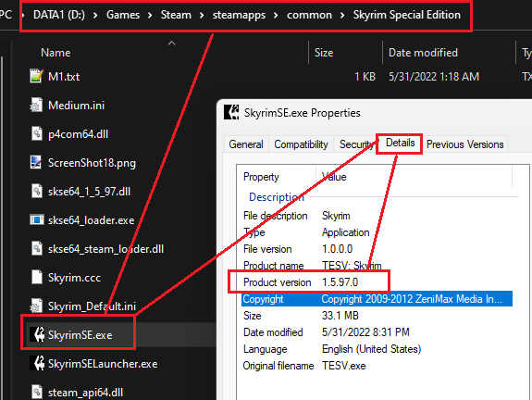Expand the chevron after Games breadcrumb

150,15
